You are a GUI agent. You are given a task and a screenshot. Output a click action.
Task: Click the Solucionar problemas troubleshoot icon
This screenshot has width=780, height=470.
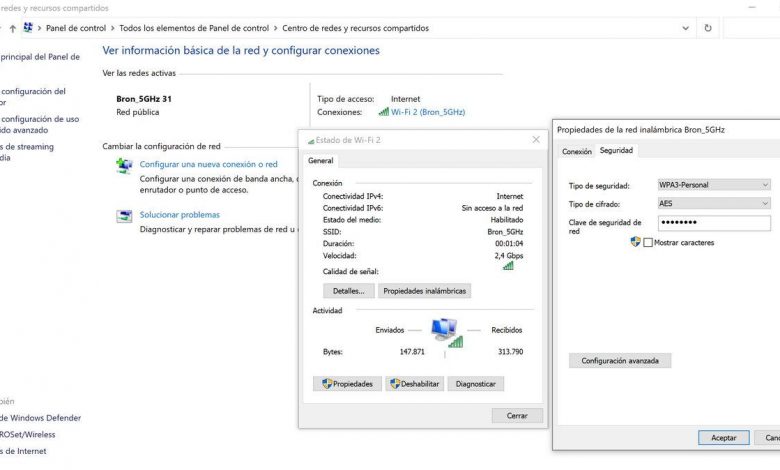click(x=124, y=216)
